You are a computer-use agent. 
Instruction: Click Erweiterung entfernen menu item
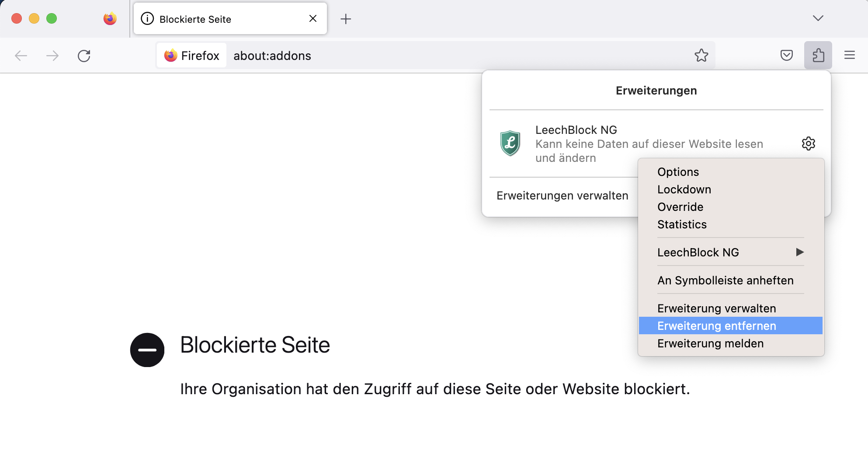(716, 326)
